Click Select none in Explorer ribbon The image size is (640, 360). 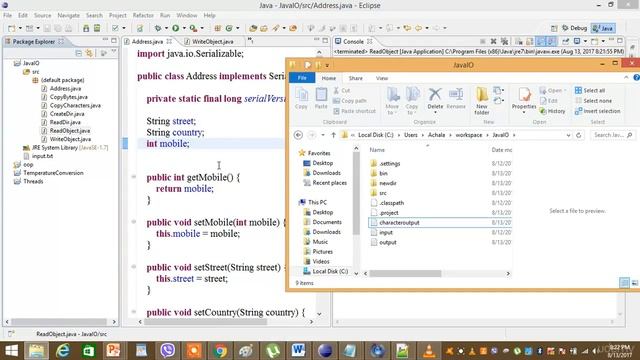593,100
